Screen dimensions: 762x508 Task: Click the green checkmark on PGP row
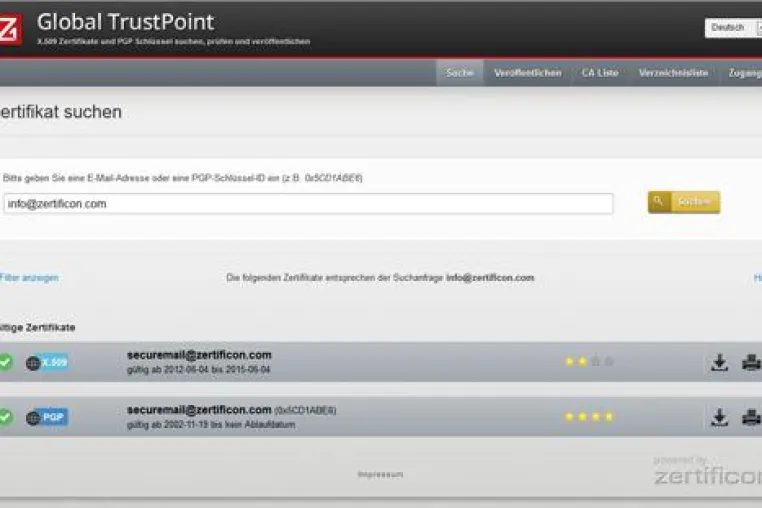(x=5, y=417)
